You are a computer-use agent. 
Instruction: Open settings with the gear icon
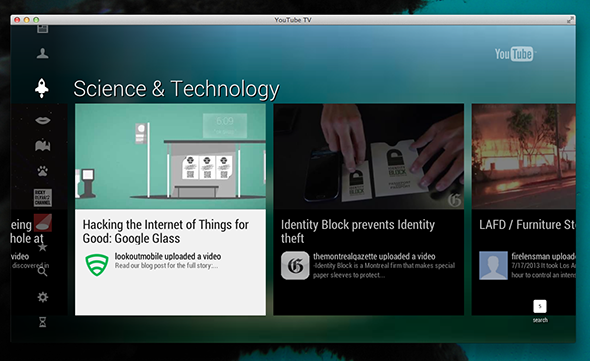pyautogui.click(x=43, y=297)
